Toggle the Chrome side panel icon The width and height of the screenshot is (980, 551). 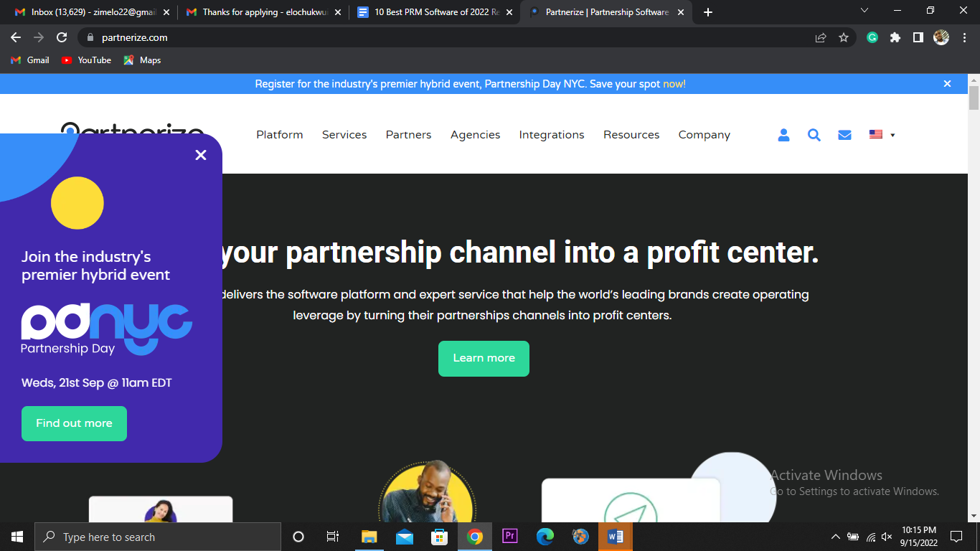pos(918,37)
